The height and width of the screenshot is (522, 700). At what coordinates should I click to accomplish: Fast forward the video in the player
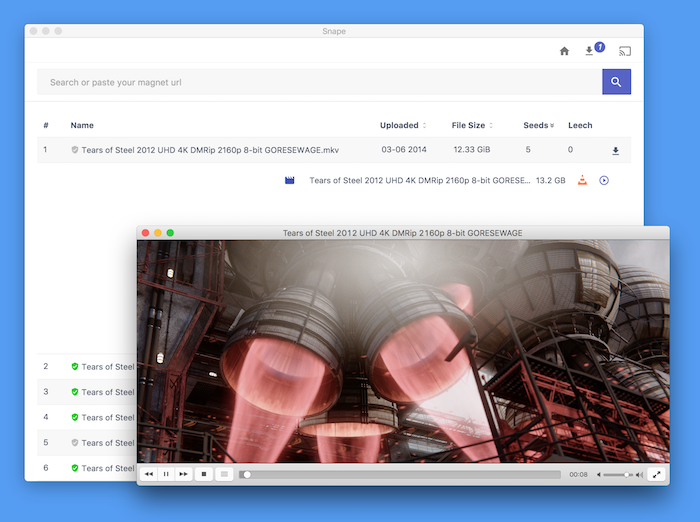point(183,474)
